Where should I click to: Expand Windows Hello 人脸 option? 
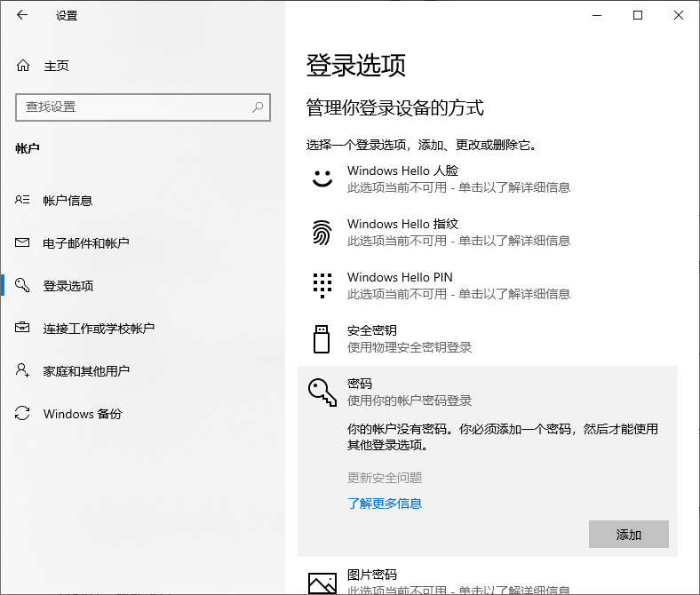coord(488,178)
